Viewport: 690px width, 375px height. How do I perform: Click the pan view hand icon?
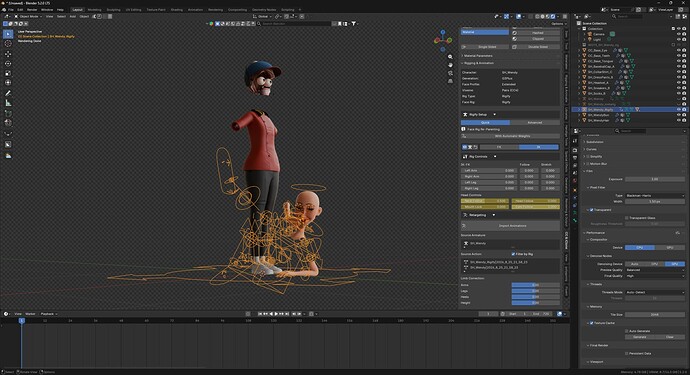coord(450,65)
